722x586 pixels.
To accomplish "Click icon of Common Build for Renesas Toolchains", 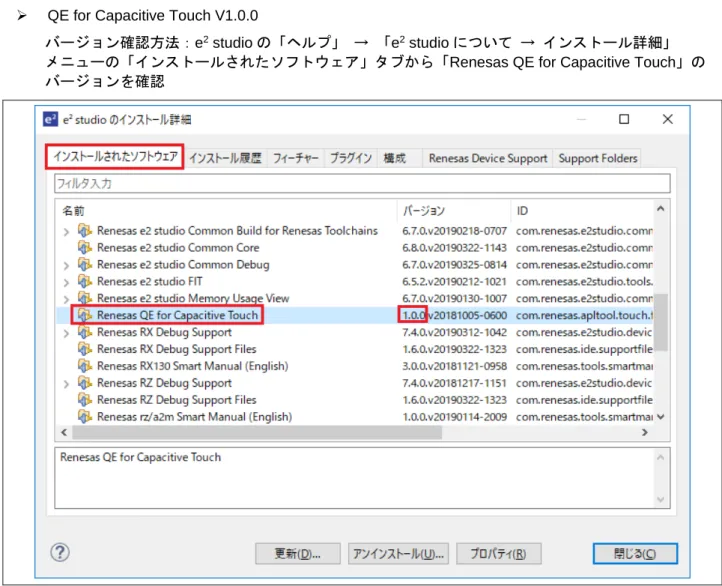I will [84, 231].
